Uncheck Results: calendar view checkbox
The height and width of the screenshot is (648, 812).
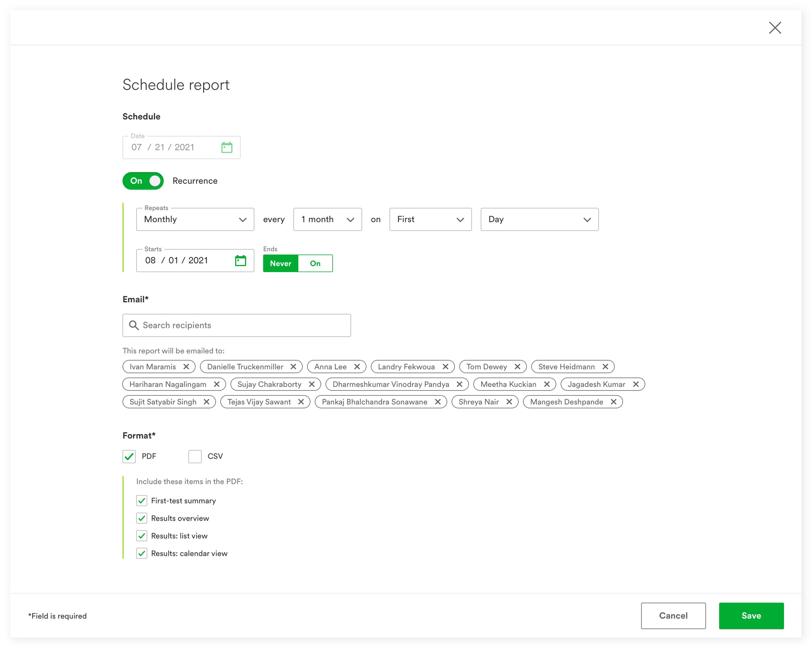click(142, 554)
